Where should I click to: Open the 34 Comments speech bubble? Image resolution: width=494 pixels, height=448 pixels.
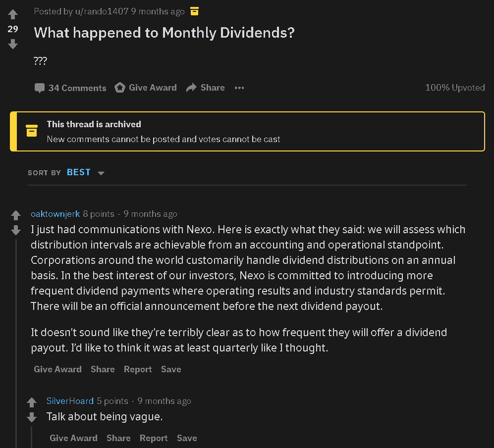point(39,88)
